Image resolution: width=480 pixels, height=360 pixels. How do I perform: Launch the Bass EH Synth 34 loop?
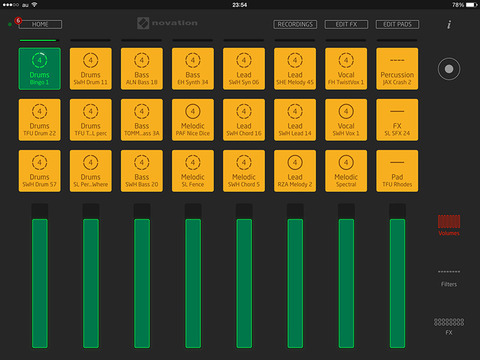tap(193, 69)
